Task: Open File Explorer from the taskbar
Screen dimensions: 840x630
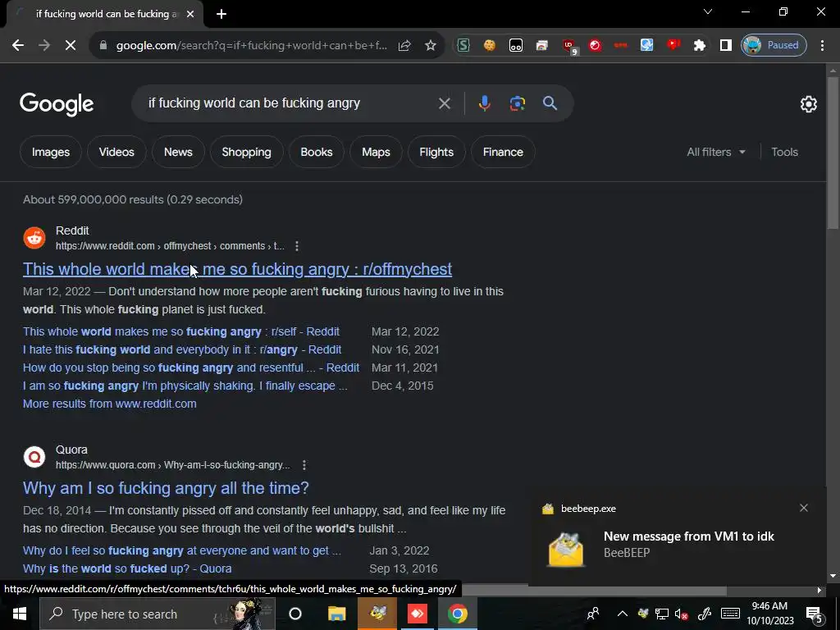Action: (337, 614)
